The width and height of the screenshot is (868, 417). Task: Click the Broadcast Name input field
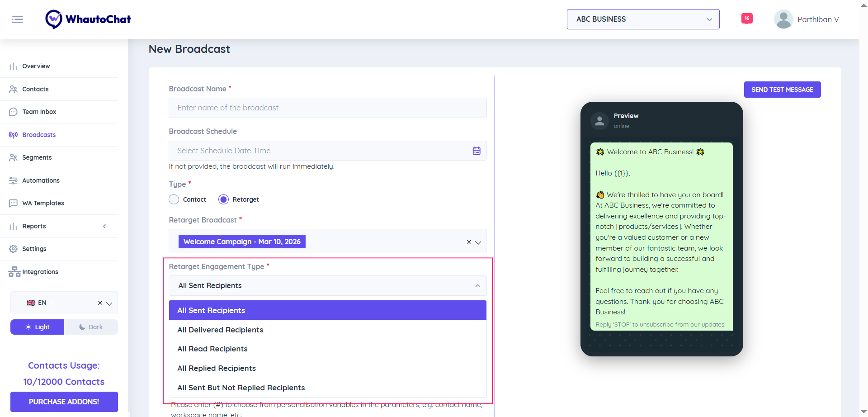(x=327, y=108)
